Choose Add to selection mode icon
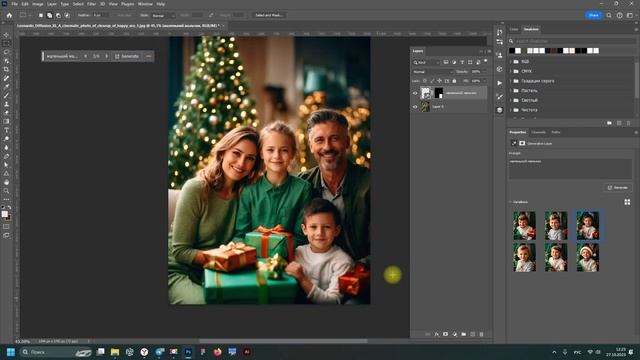The width and height of the screenshot is (640, 360). tap(49, 15)
